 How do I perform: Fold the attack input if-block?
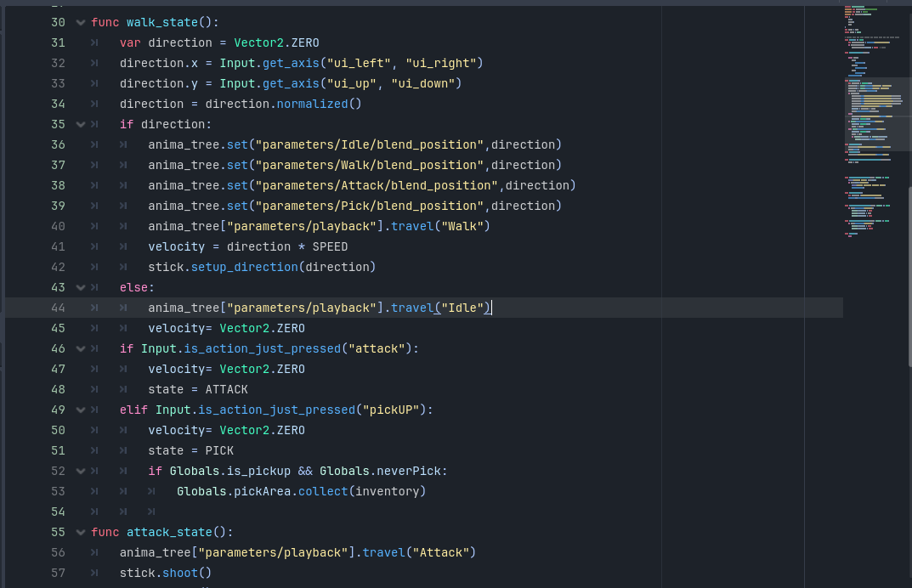tap(81, 348)
